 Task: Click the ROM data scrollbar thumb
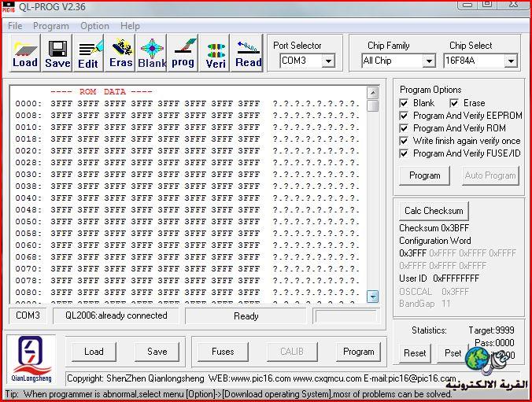tap(372, 105)
